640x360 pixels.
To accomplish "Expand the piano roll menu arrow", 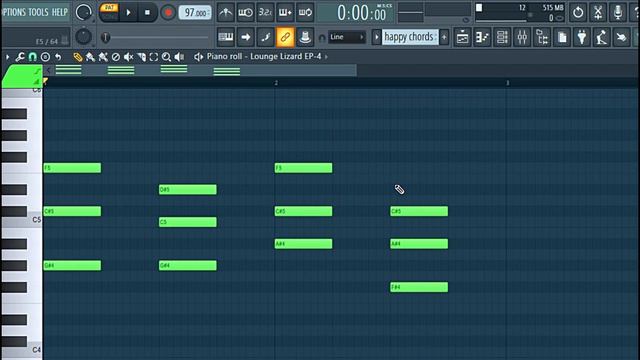I will 7,57.
